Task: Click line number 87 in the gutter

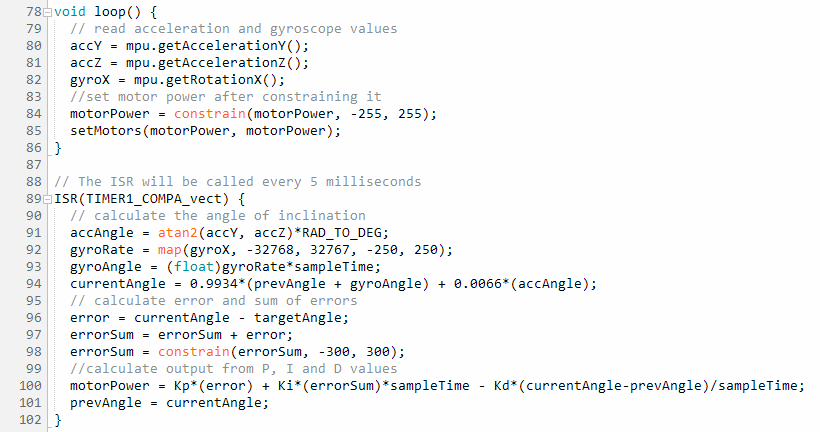Action: (31, 164)
